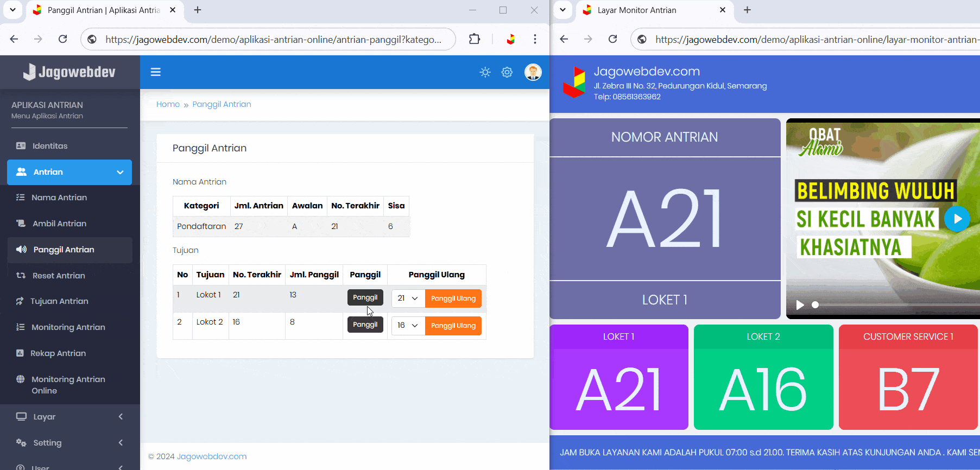Click the Jagowebdev sidebar logo
This screenshot has height=470, width=980.
[x=69, y=72]
